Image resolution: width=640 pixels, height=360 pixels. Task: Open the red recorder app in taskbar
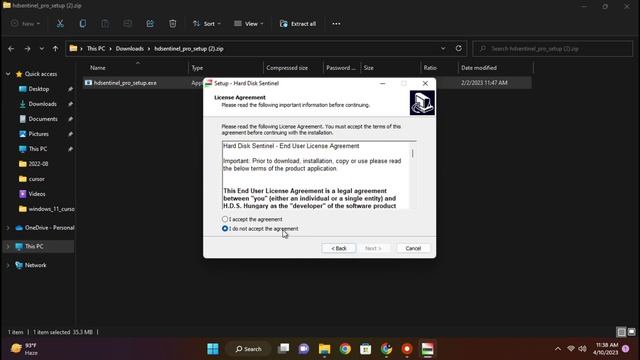tap(407, 349)
